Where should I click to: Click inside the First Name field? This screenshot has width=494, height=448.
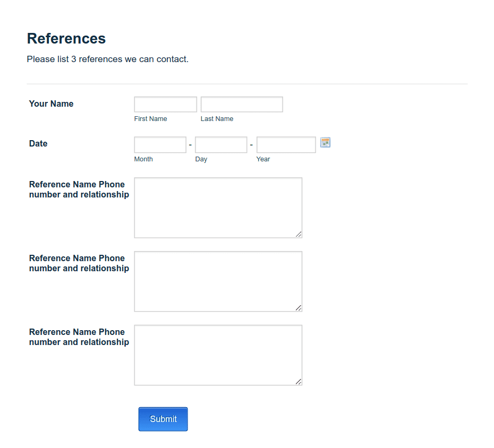165,104
